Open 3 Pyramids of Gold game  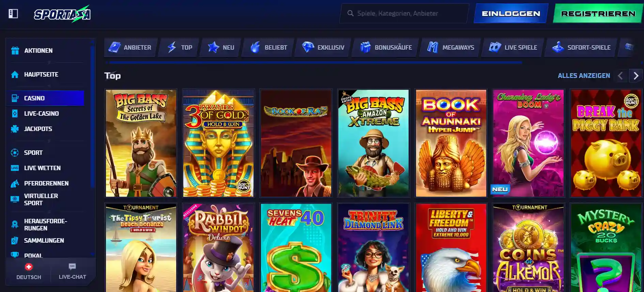(x=218, y=143)
